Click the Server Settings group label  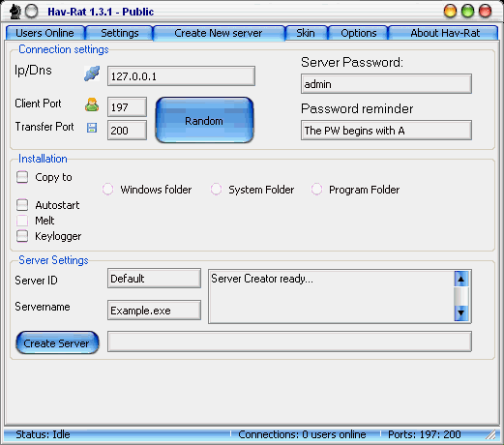(53, 260)
